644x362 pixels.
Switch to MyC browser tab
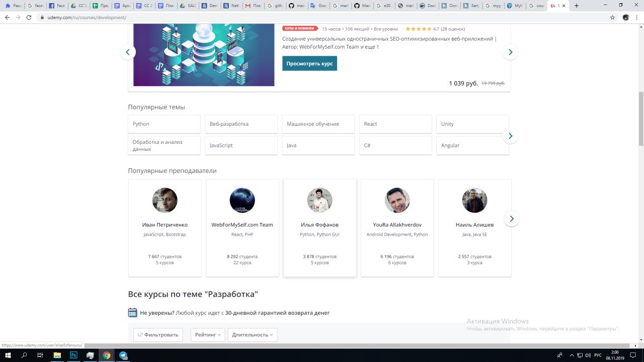pyautogui.click(x=515, y=6)
